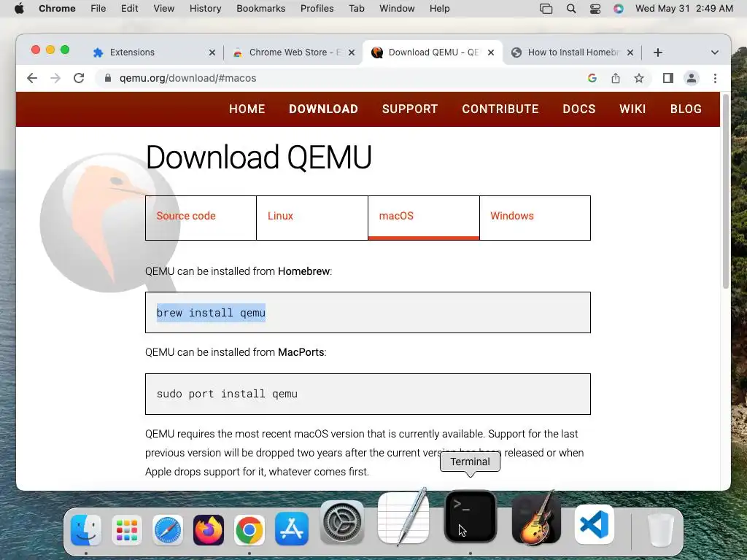Bookmark this page with the star icon

(639, 78)
